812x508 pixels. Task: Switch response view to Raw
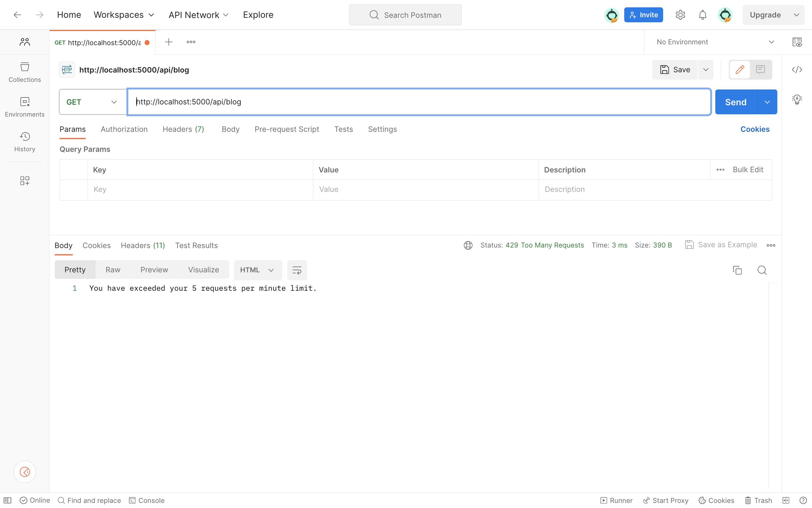(x=113, y=270)
